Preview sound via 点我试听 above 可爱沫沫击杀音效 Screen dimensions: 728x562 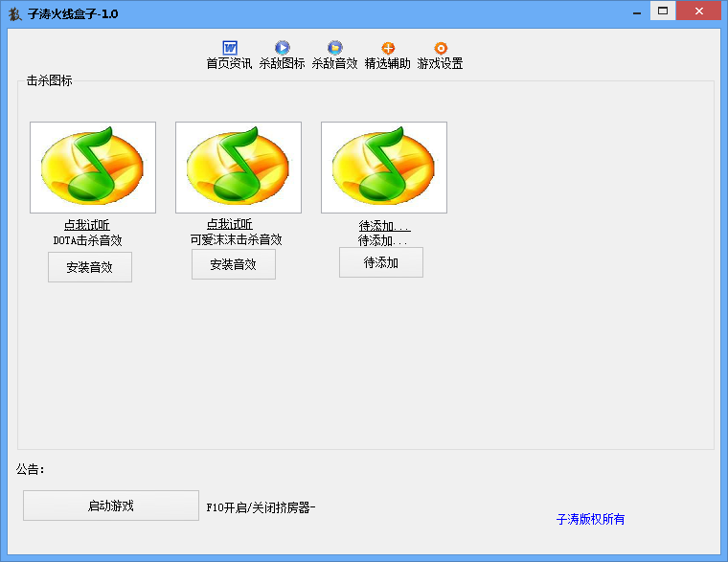click(x=230, y=224)
